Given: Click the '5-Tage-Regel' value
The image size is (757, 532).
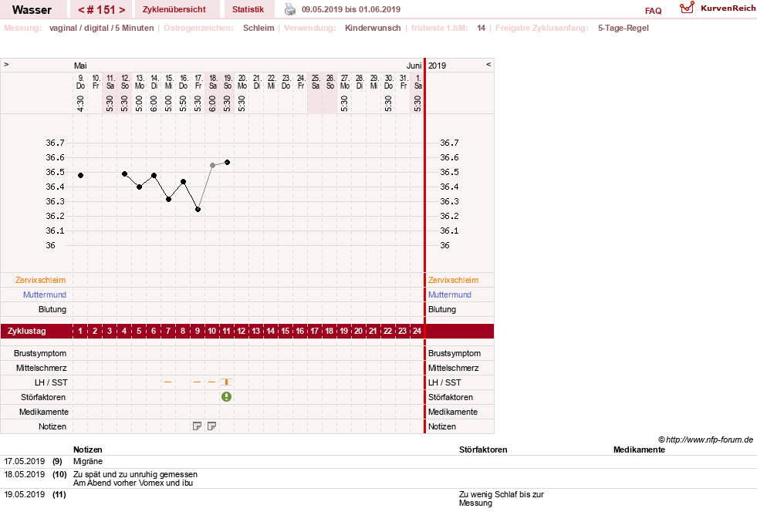Looking at the screenshot, I should pos(624,28).
